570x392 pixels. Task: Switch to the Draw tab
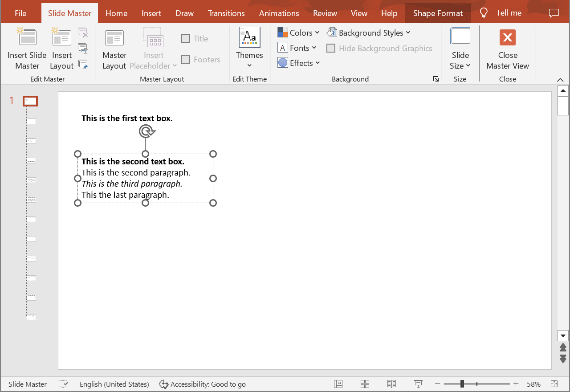pos(184,13)
